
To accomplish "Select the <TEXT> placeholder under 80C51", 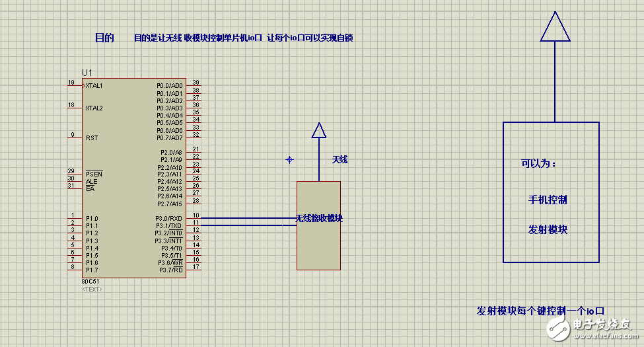I will pos(92,289).
